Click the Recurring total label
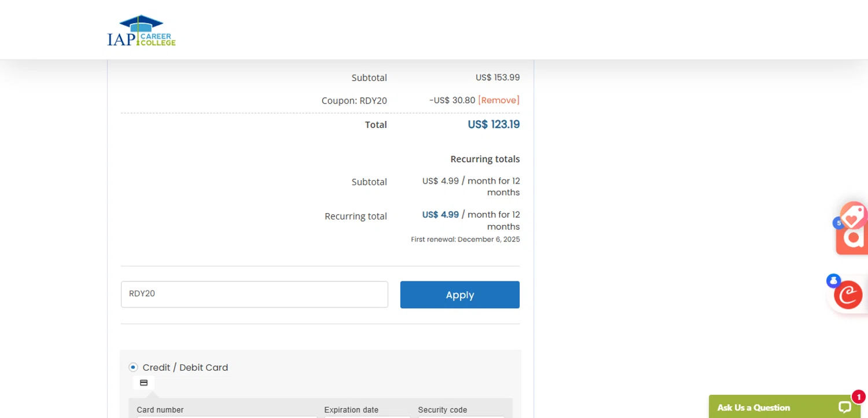The width and height of the screenshot is (868, 418). pos(356,217)
